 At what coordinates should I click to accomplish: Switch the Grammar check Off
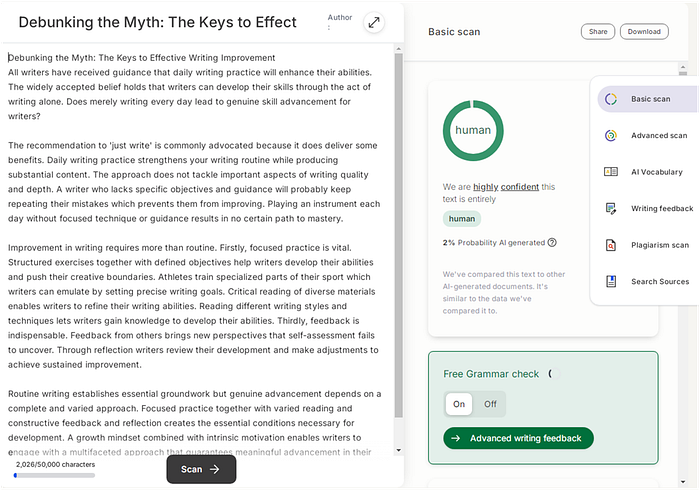490,404
